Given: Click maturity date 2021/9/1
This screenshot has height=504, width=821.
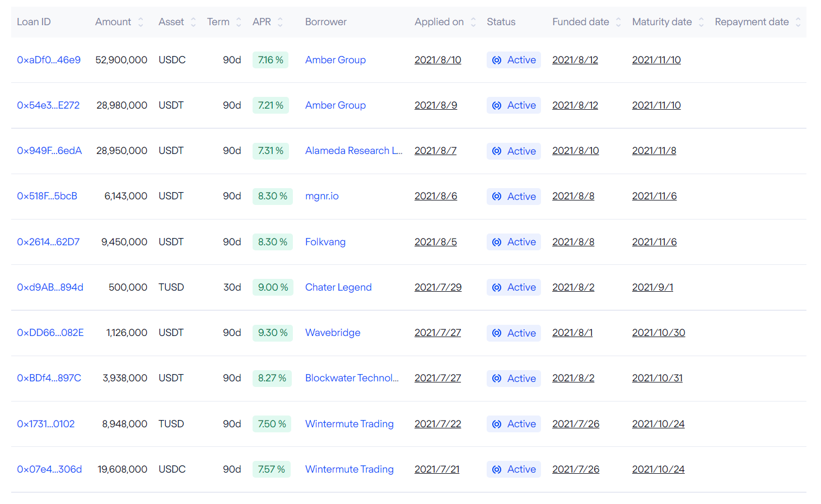Looking at the screenshot, I should 652,287.
